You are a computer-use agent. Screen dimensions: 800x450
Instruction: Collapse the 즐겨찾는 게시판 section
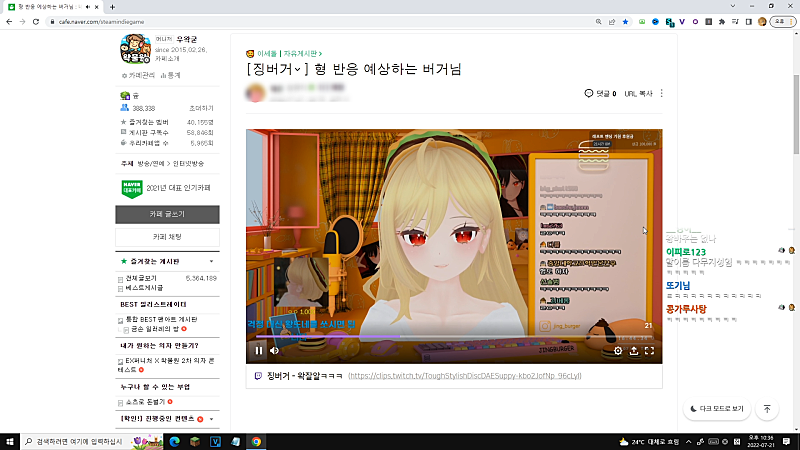tap(212, 261)
